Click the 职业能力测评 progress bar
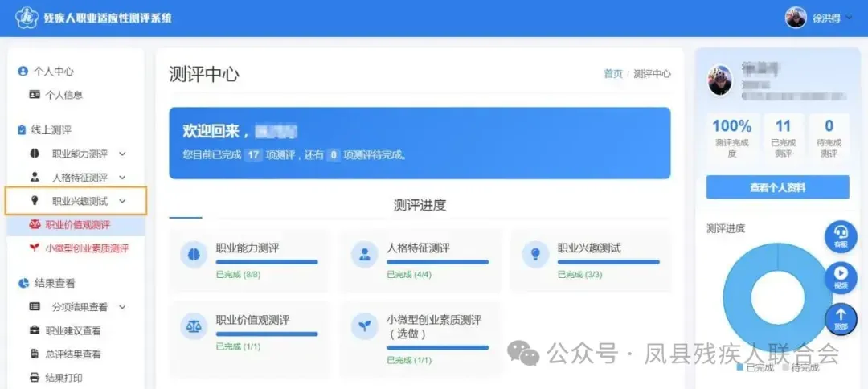868x389 pixels. [267, 262]
